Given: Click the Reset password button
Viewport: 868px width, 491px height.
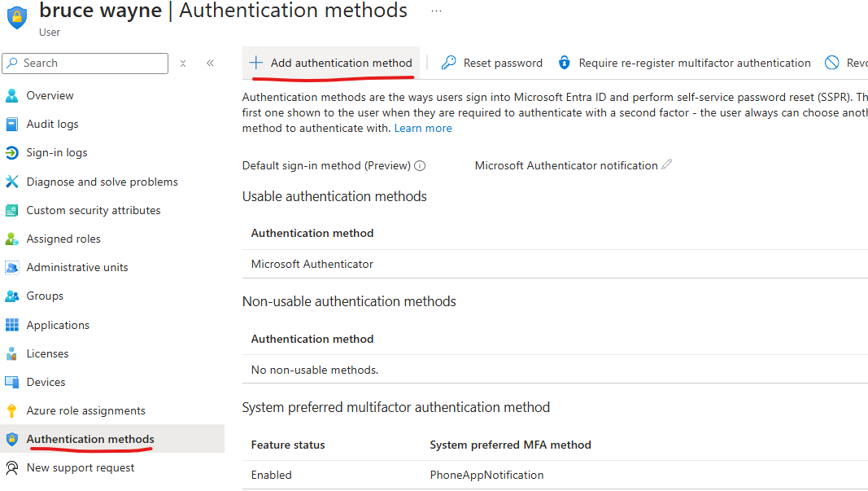Looking at the screenshot, I should tap(491, 63).
